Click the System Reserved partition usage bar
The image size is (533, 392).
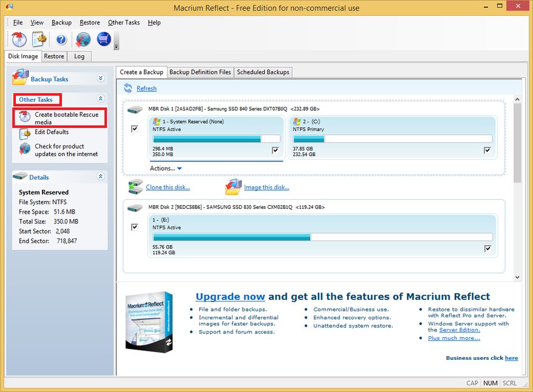[217, 138]
